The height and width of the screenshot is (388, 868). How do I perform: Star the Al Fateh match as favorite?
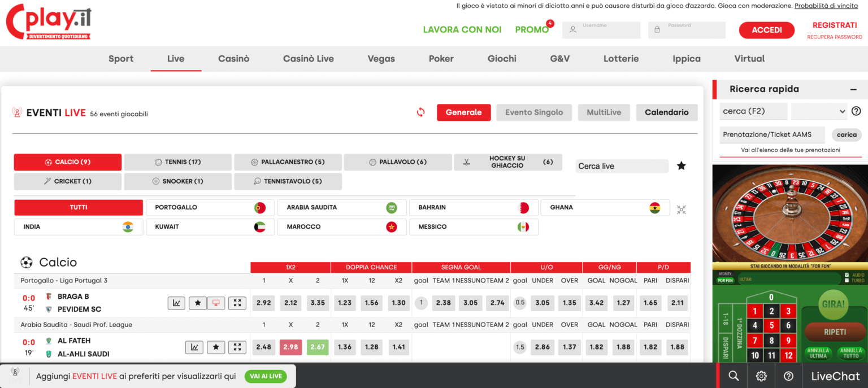[216, 347]
